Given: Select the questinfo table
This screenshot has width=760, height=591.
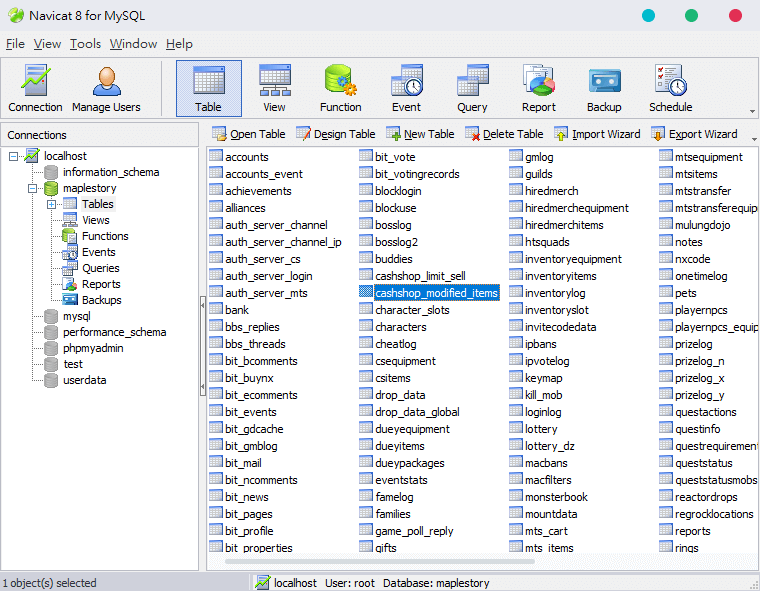Looking at the screenshot, I should (x=697, y=429).
